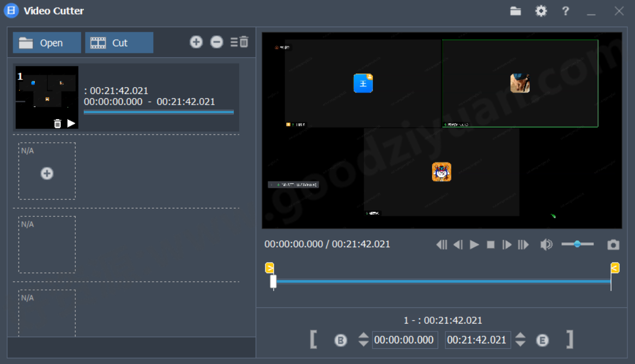Click the plus icon to add a segment
Screen dimensions: 635x364
(196, 42)
